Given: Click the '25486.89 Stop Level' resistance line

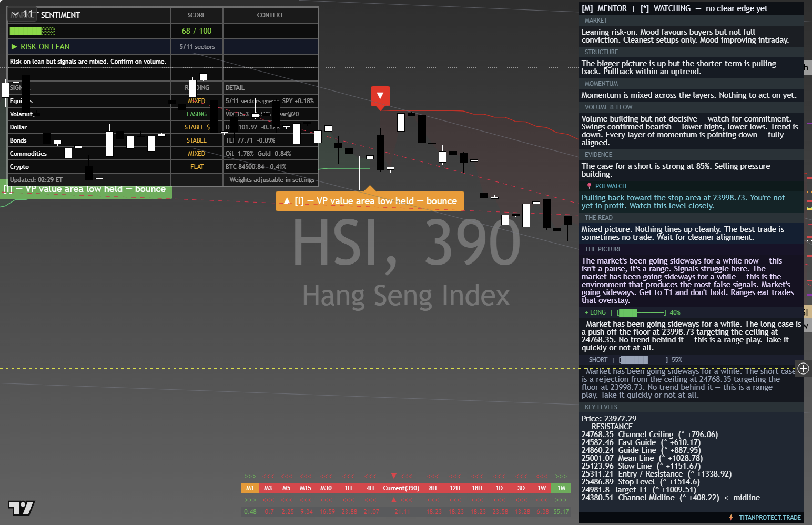Looking at the screenshot, I should [641, 482].
